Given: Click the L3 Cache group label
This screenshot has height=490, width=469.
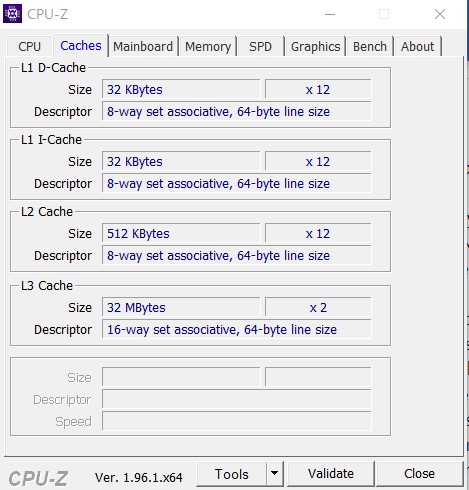Looking at the screenshot, I should click(47, 286).
